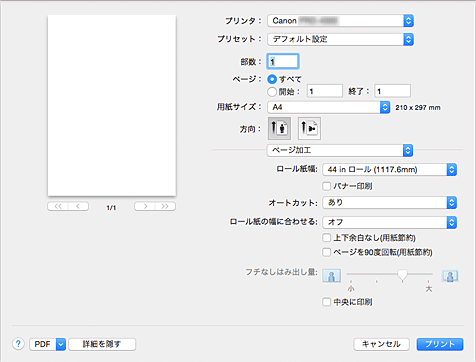The image size is (476, 362).
Task: Open the 用紙サイズ A4 dropdown
Action: click(329, 107)
